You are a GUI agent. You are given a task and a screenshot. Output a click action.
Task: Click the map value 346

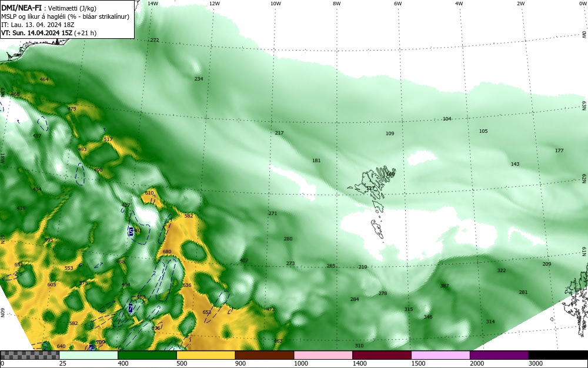point(428,317)
